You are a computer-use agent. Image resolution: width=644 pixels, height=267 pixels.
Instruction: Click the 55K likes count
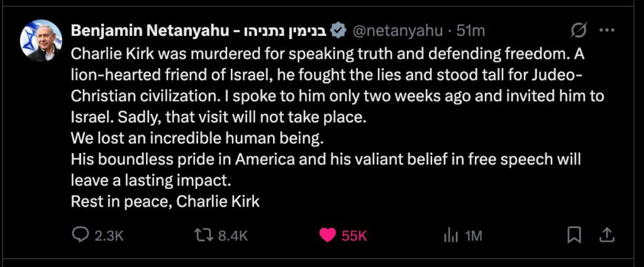354,236
